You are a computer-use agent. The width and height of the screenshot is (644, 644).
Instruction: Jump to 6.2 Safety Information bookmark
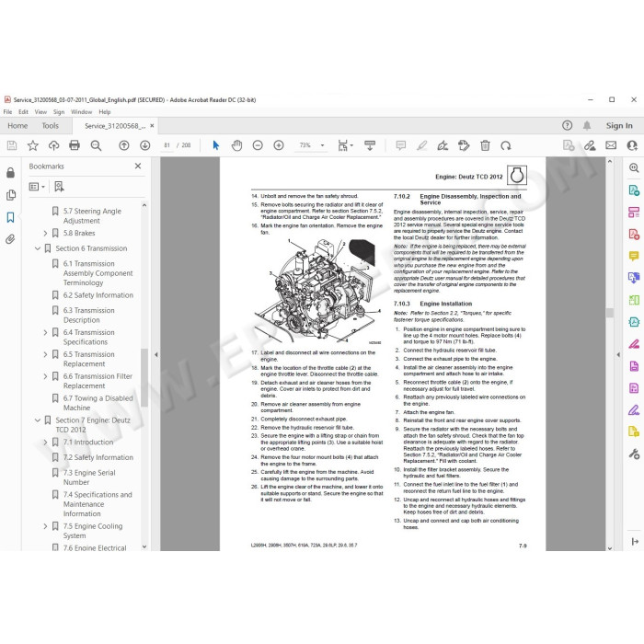click(x=98, y=295)
